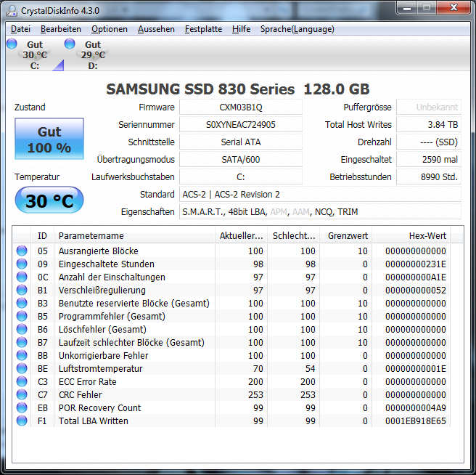The width and height of the screenshot is (476, 475).
Task: Click the Parametername column header
Action: [134, 235]
